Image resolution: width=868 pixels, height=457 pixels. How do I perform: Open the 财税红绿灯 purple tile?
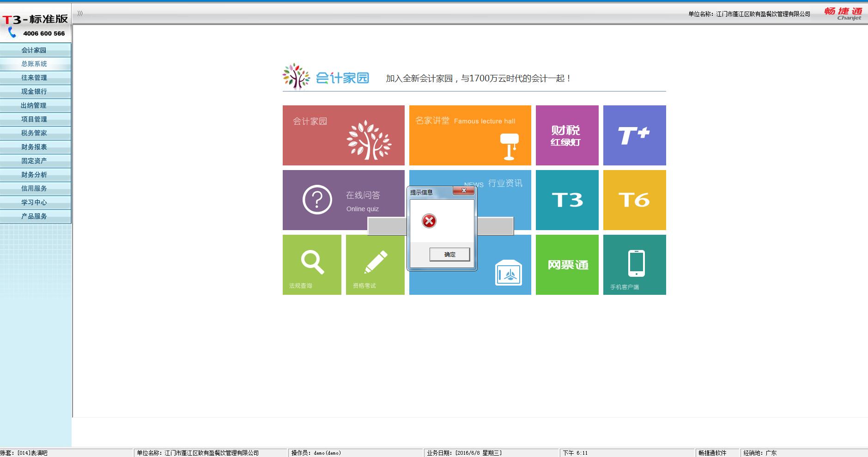point(567,135)
